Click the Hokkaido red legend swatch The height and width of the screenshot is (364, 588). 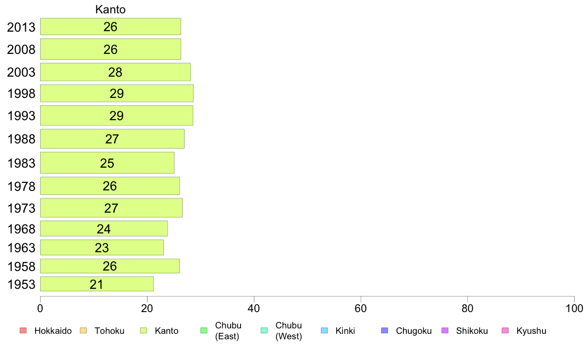pyautogui.click(x=23, y=330)
